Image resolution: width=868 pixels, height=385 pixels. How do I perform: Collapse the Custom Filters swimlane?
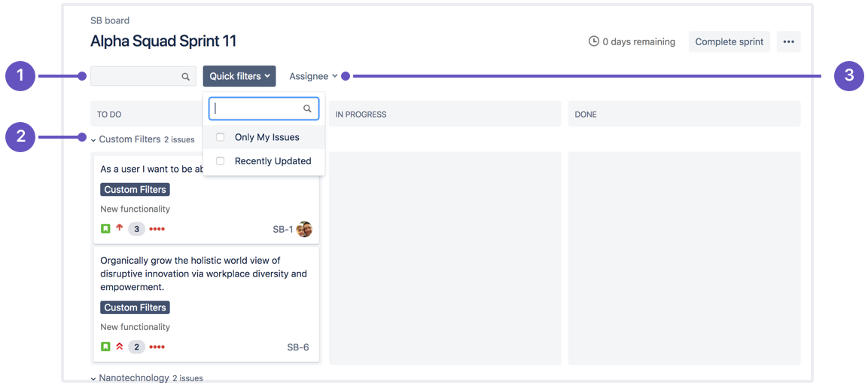(x=93, y=140)
